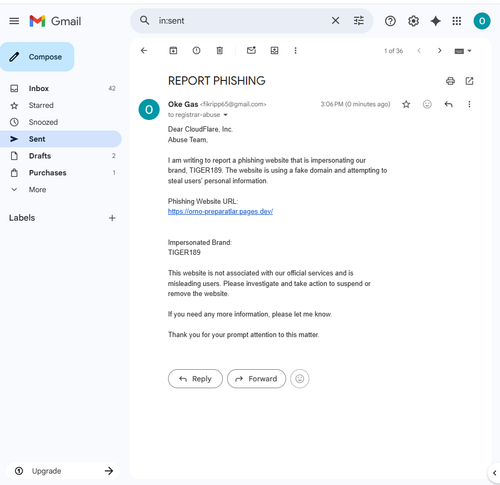This screenshot has height=485, width=500.
Task: Open the input tools keyboard dropdown
Action: point(463,51)
